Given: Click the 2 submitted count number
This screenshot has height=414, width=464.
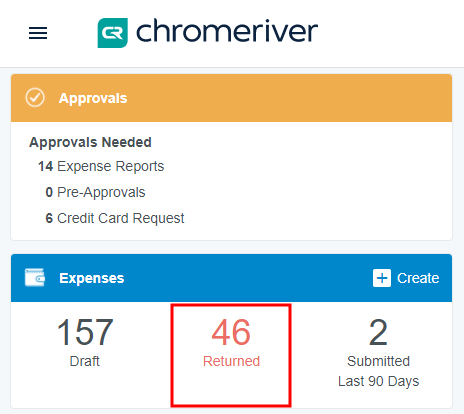Looking at the screenshot, I should [x=378, y=332].
